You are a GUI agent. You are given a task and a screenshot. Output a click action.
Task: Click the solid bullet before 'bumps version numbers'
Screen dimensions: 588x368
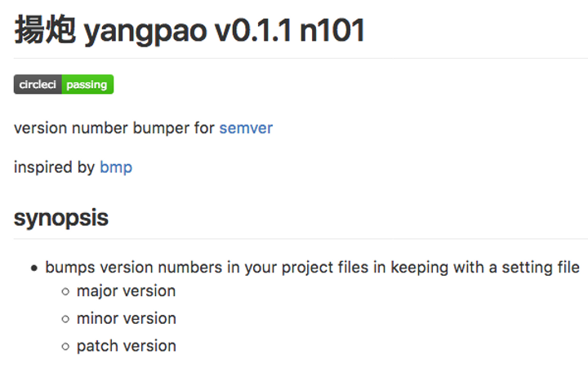tap(34, 268)
